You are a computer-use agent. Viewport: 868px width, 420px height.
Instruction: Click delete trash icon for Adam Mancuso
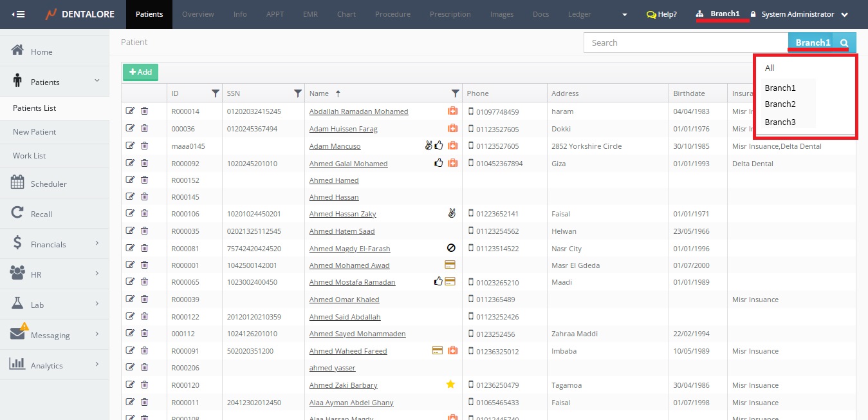pyautogui.click(x=144, y=146)
